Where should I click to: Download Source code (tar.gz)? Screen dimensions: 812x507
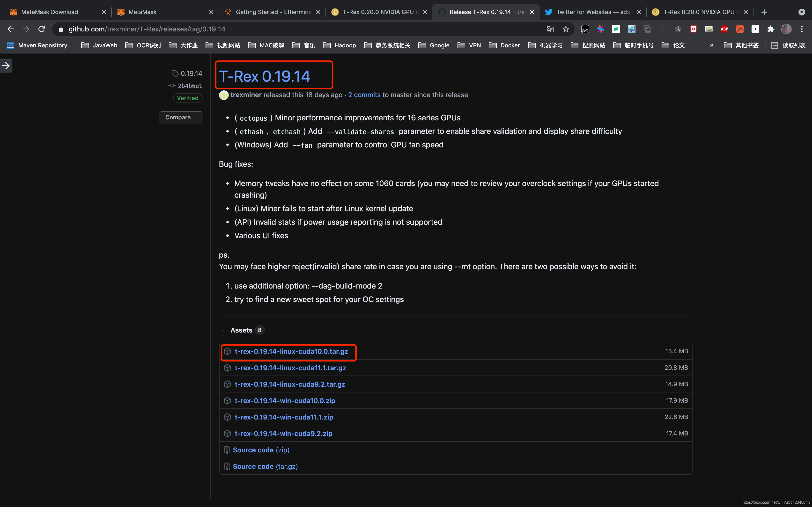tap(265, 466)
